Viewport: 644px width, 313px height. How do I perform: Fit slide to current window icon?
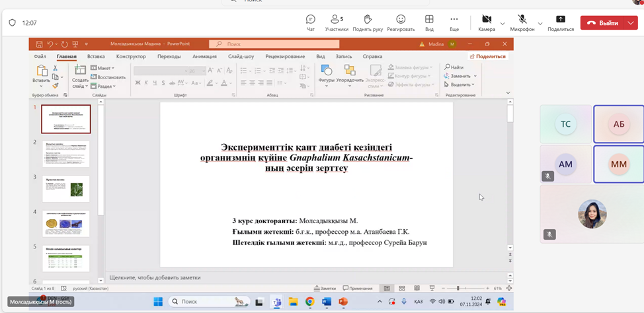509,289
